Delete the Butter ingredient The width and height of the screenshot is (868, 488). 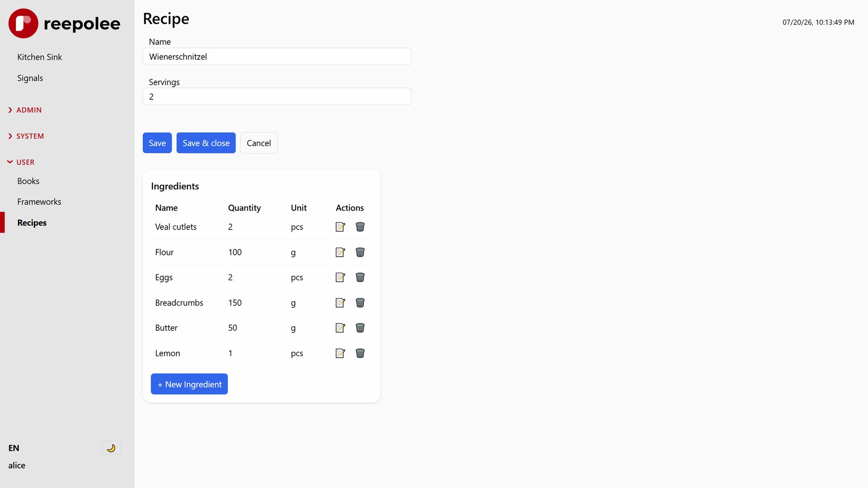click(360, 328)
